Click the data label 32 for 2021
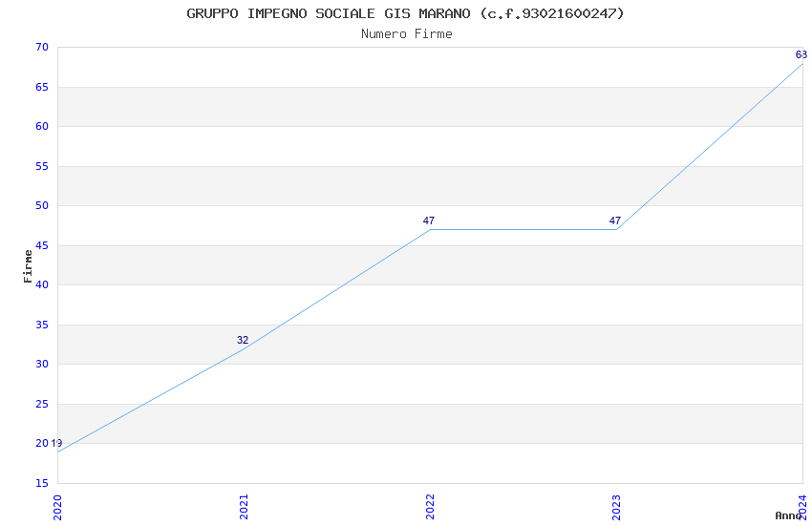The width and height of the screenshot is (812, 525). point(243,340)
